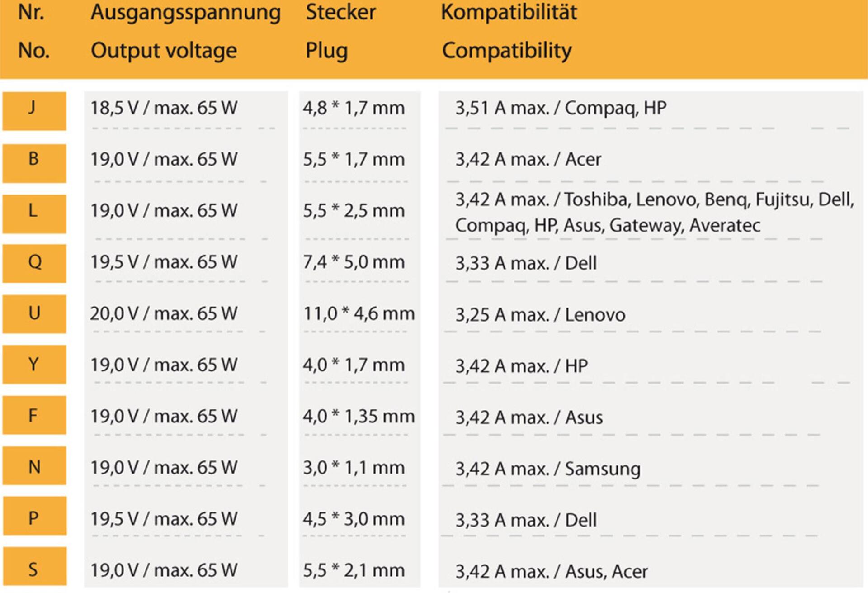
Task: Click the orange L tile
Action: pyautogui.click(x=34, y=213)
